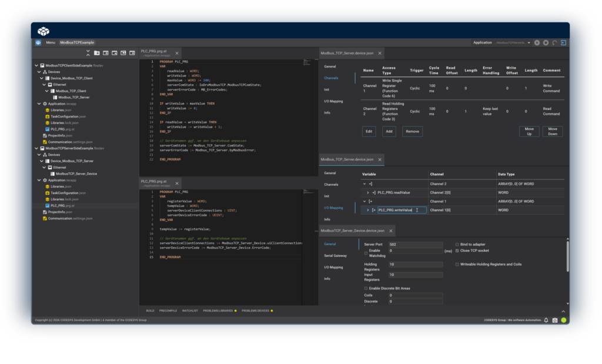The image size is (602, 364).
Task: Open Communication.settings.json in server project
Action: click(70, 219)
